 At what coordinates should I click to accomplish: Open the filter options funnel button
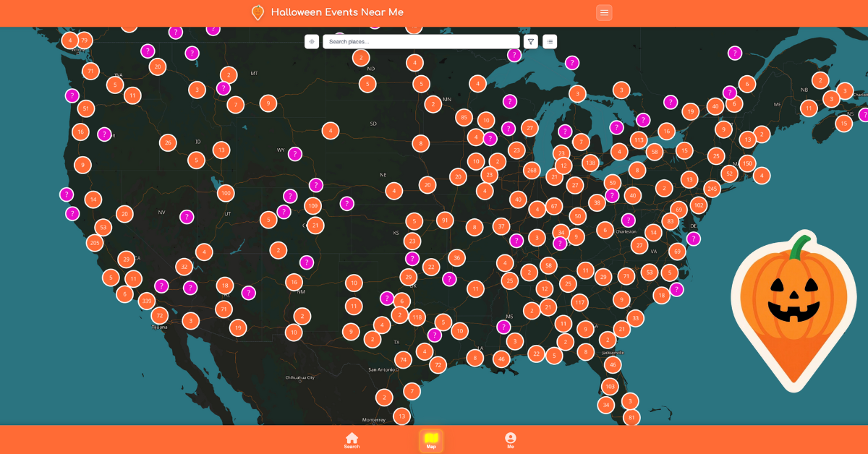click(x=531, y=42)
